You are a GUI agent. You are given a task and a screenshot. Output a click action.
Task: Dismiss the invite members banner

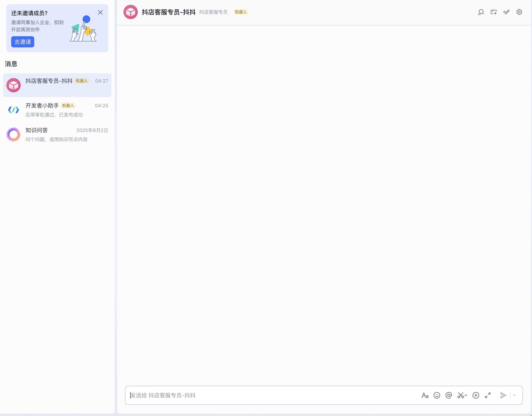[100, 12]
